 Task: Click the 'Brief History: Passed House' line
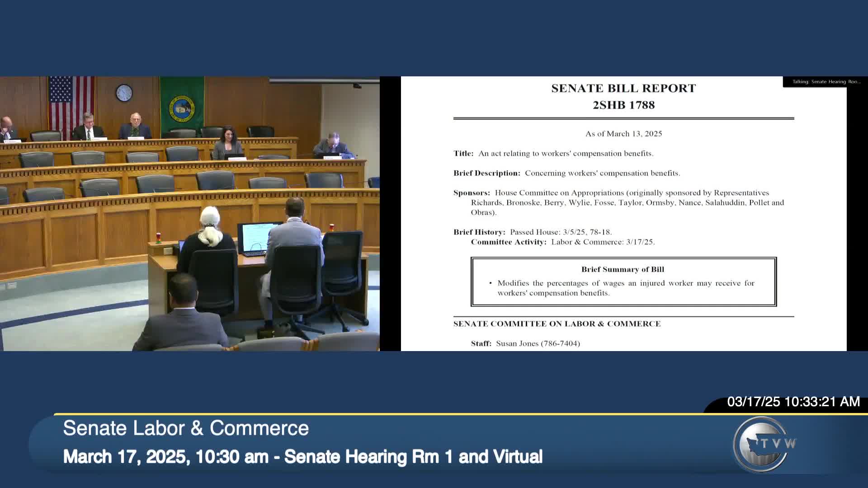pos(533,232)
